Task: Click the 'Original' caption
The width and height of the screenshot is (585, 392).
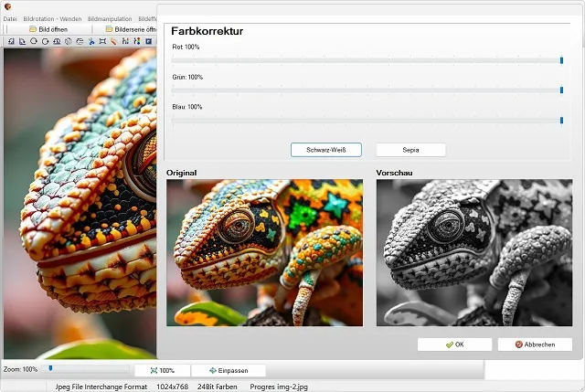Action: tap(181, 173)
